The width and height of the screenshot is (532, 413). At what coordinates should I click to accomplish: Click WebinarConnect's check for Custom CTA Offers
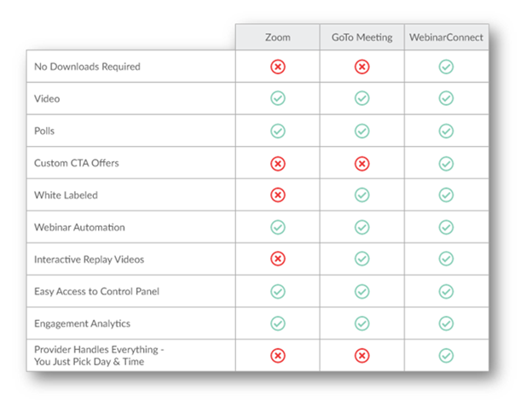tap(446, 164)
